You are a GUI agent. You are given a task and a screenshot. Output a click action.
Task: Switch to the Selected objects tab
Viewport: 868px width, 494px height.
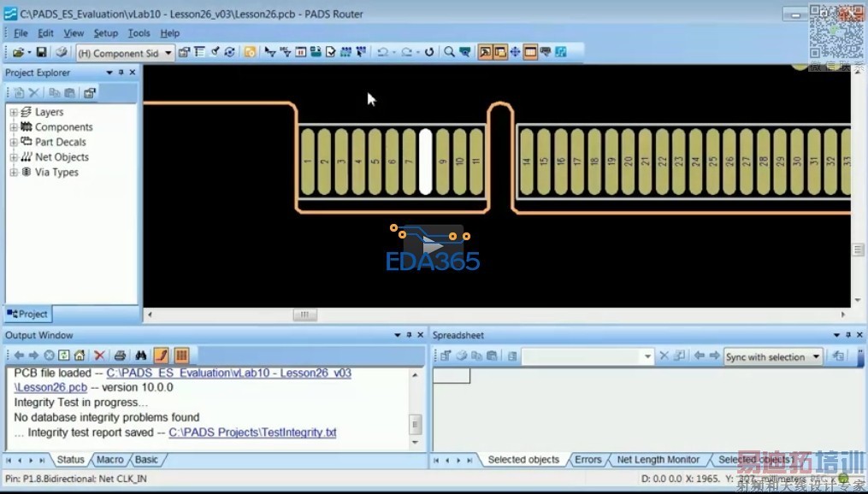523,460
